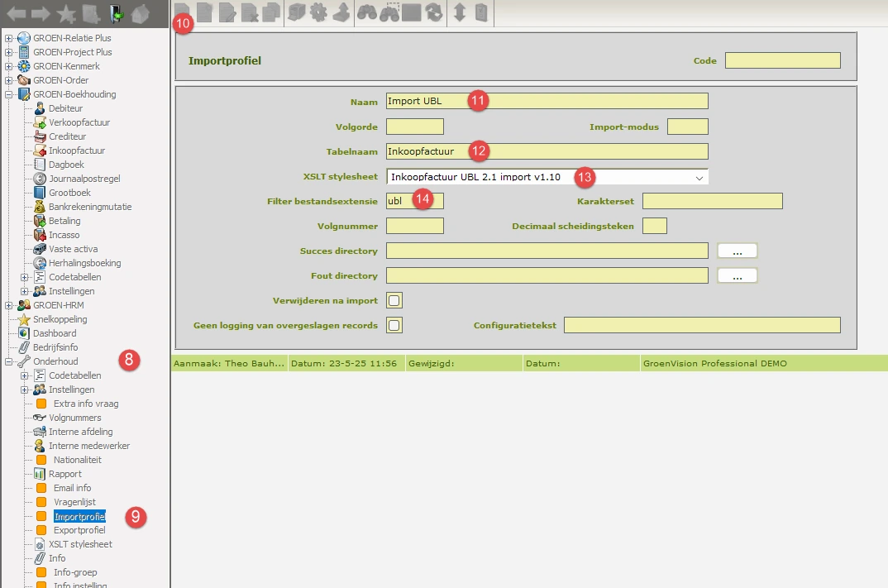This screenshot has width=888, height=588.
Task: Click browse button for Fout directory
Action: click(737, 275)
